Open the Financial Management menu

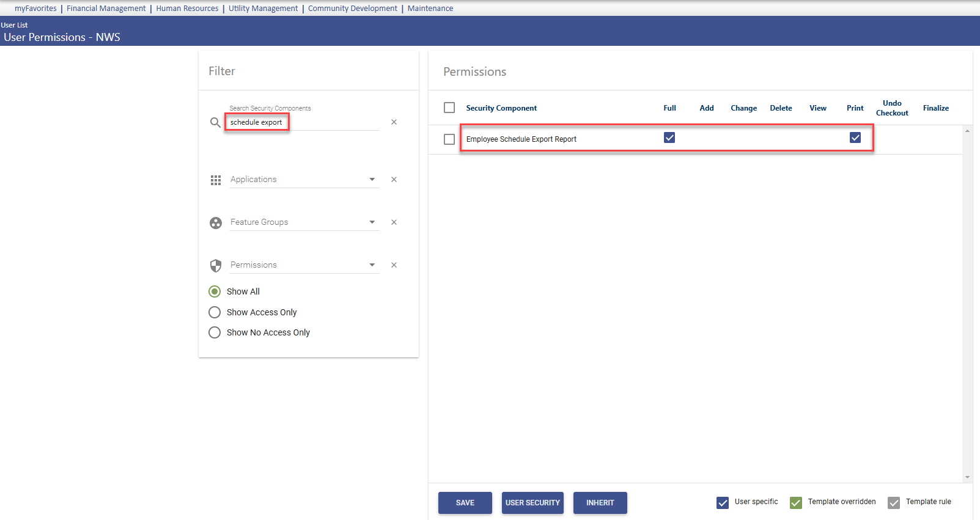pos(106,9)
